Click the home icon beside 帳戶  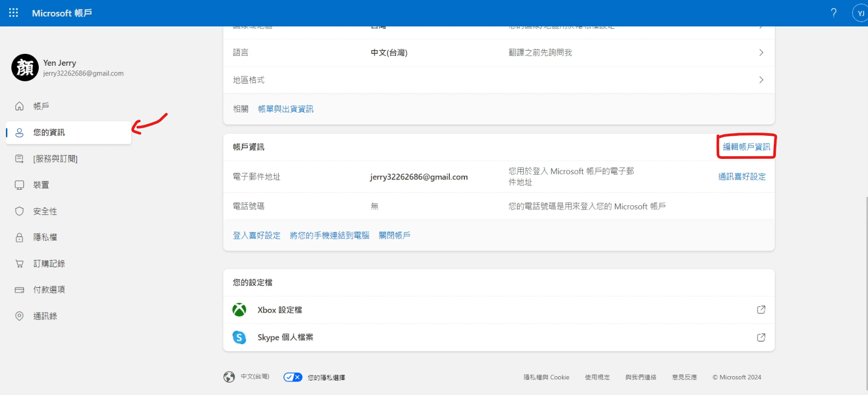click(19, 106)
